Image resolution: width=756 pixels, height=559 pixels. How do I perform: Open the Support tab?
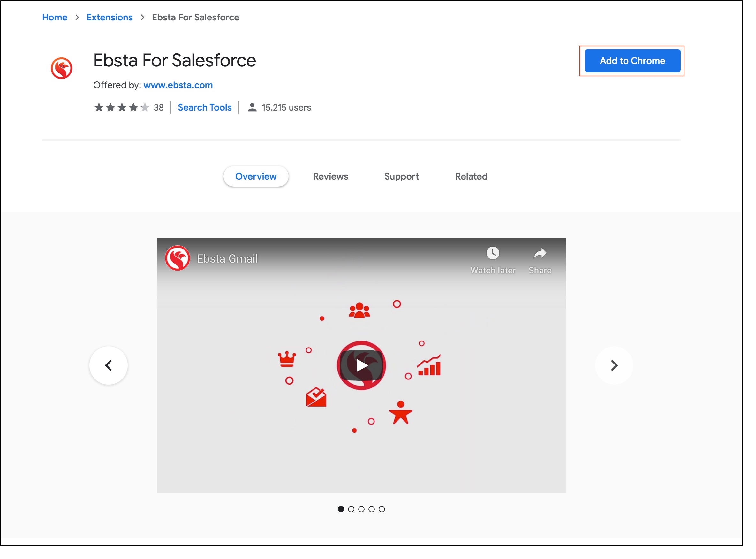[x=401, y=176]
